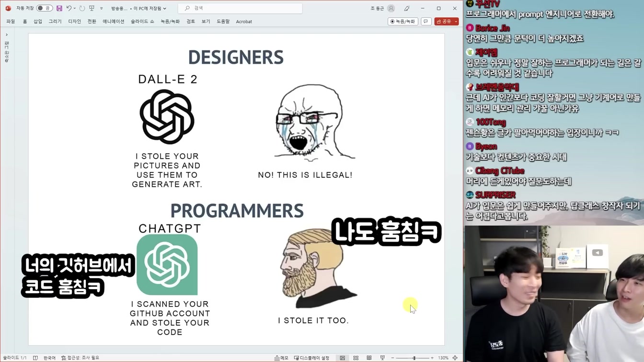Screen dimensions: 644x362
Task: Click the DALL-E 2 label text
Action: click(168, 79)
